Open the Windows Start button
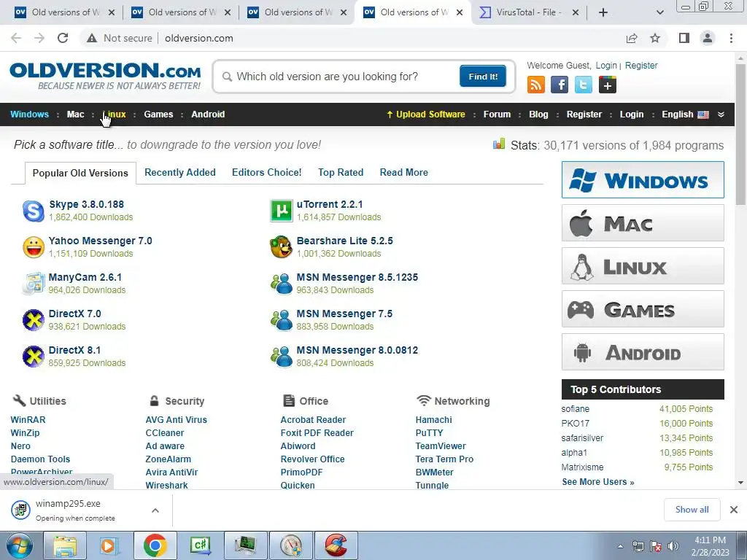 pyautogui.click(x=19, y=545)
